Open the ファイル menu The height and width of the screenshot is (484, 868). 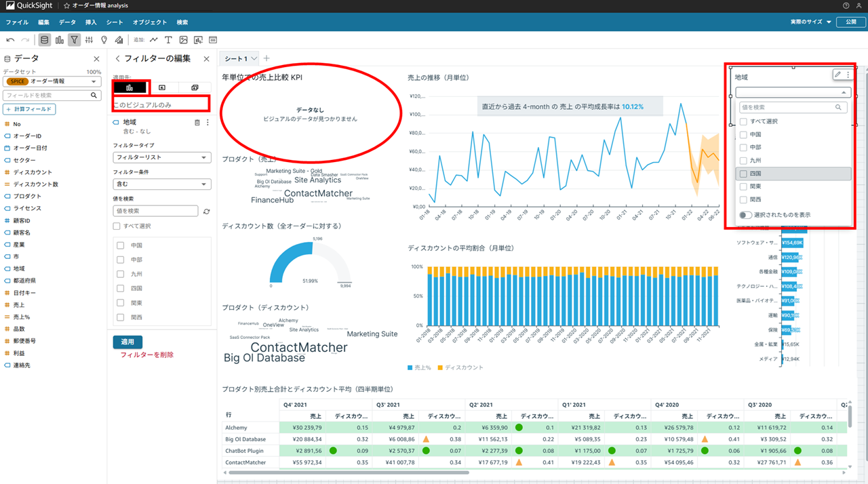(17, 22)
